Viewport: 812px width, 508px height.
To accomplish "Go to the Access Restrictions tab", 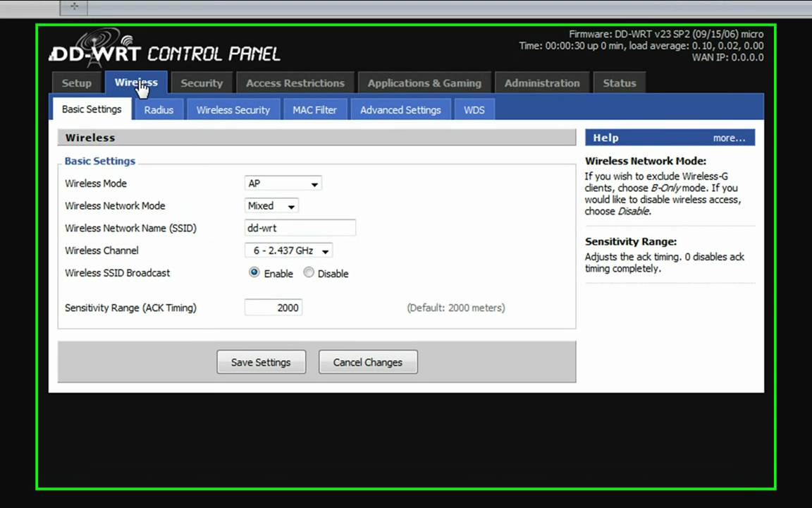I will point(295,83).
